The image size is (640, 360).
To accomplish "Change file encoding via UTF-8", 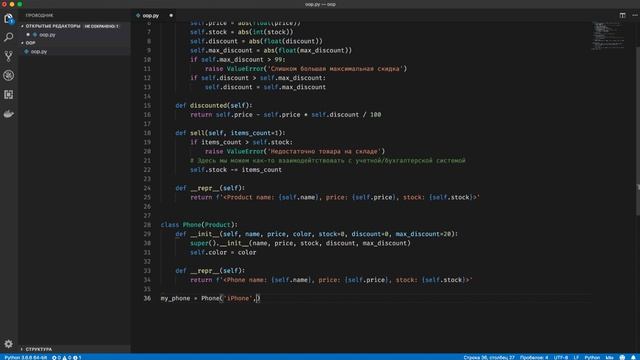I will [x=561, y=357].
